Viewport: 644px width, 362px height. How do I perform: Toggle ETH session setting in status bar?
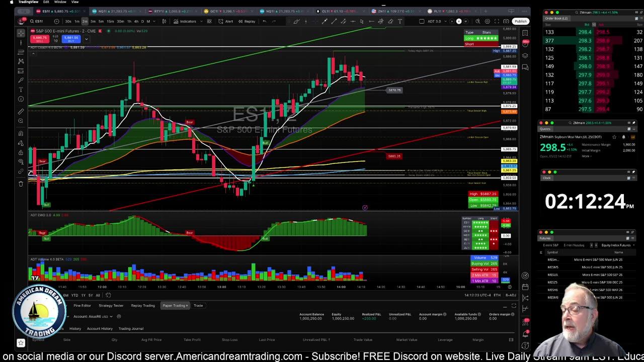pyautogui.click(x=497, y=295)
